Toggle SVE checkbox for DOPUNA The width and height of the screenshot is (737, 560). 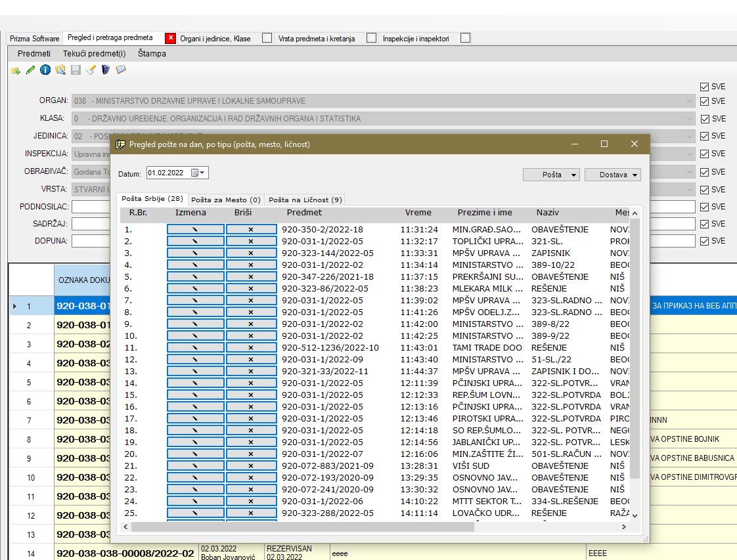click(704, 241)
